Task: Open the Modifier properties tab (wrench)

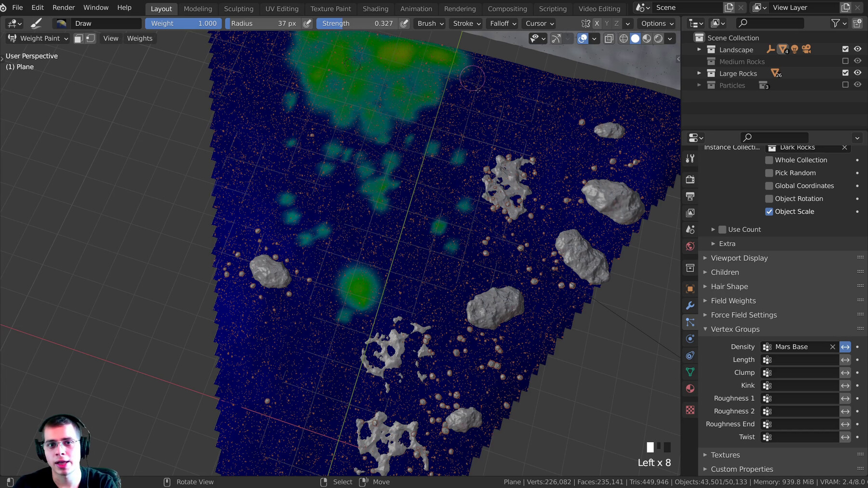Action: [690, 305]
